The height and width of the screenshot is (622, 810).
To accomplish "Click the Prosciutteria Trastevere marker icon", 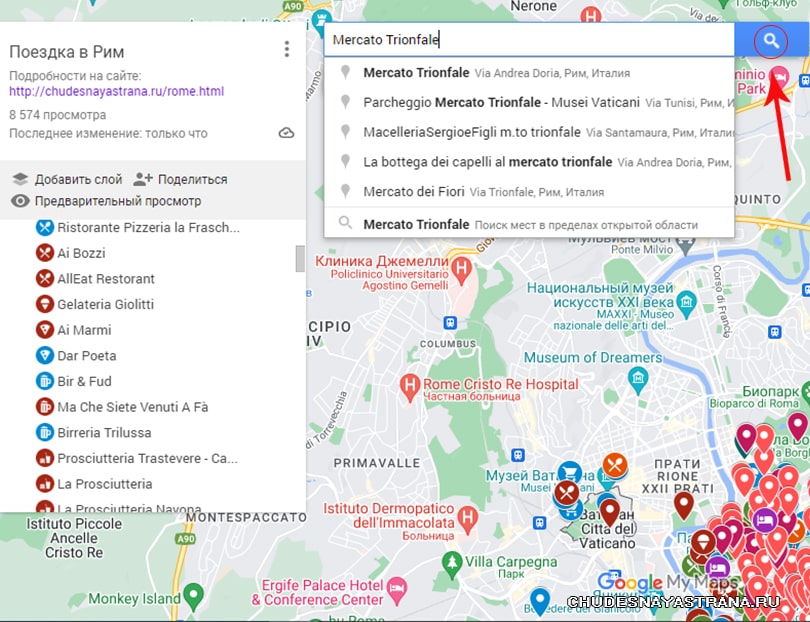I will coord(45,458).
